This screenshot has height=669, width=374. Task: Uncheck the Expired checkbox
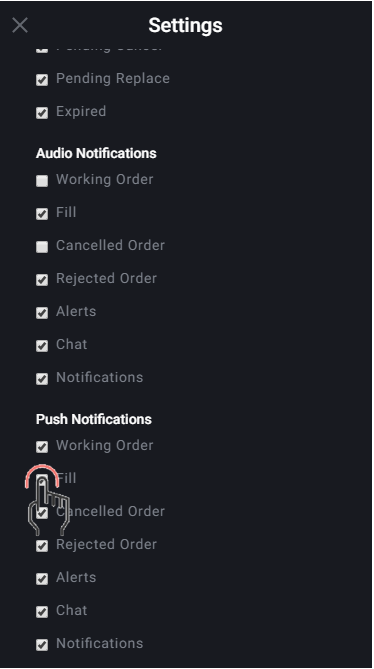pos(42,113)
